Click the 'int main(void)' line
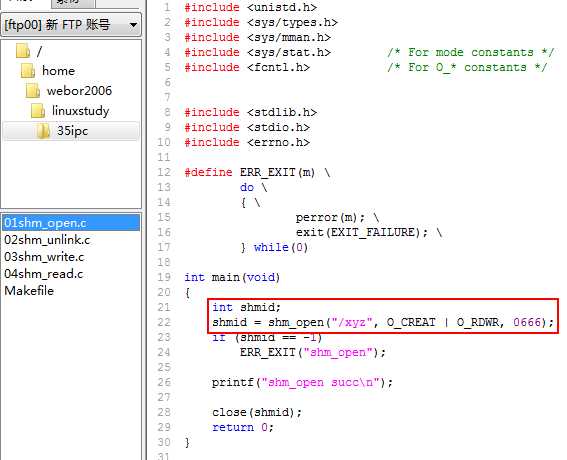This screenshot has height=460, width=567. click(x=232, y=277)
